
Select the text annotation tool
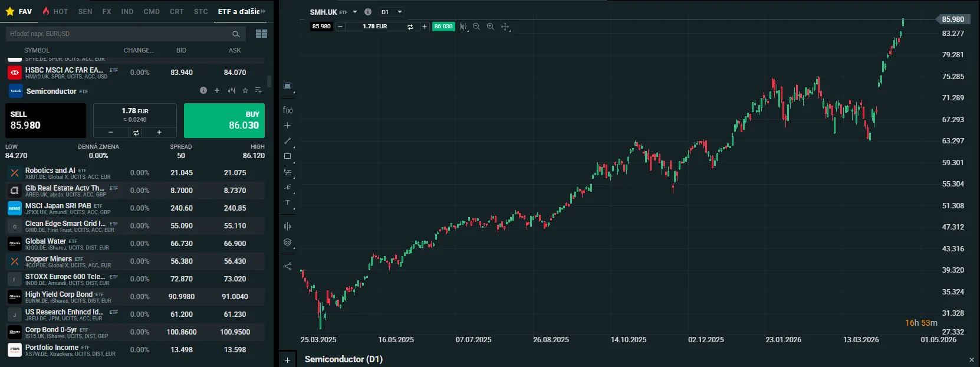287,203
